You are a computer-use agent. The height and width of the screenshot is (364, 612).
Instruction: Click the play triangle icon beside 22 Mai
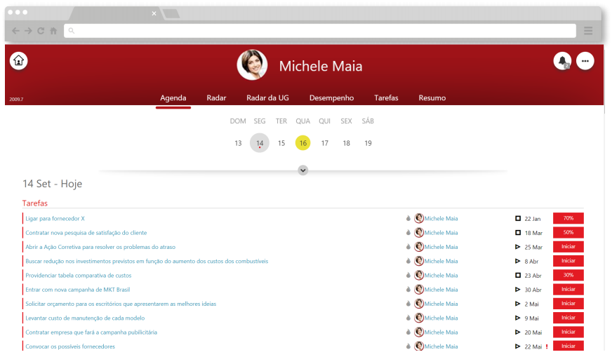pos(517,346)
